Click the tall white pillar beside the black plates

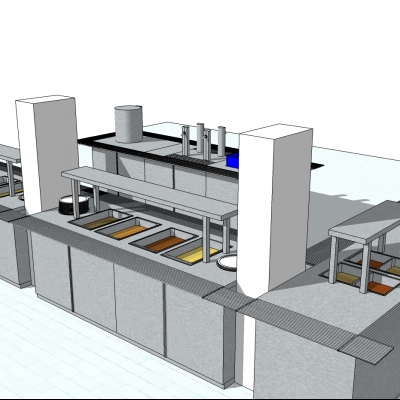click(47, 153)
